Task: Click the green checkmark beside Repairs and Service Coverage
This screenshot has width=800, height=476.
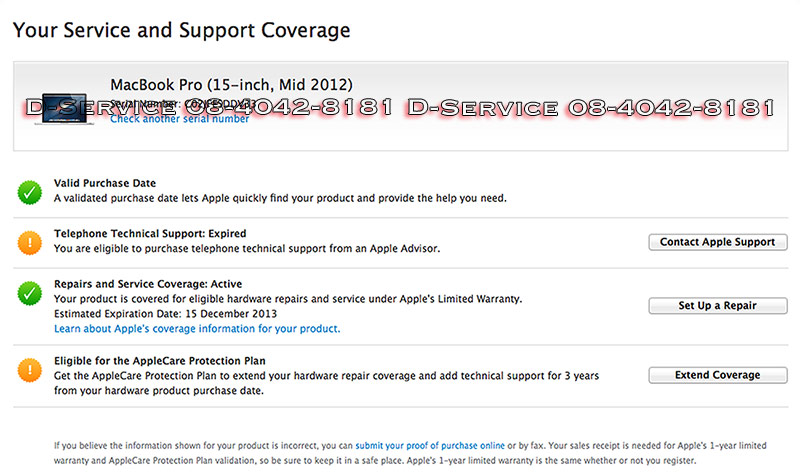Action: (x=28, y=293)
